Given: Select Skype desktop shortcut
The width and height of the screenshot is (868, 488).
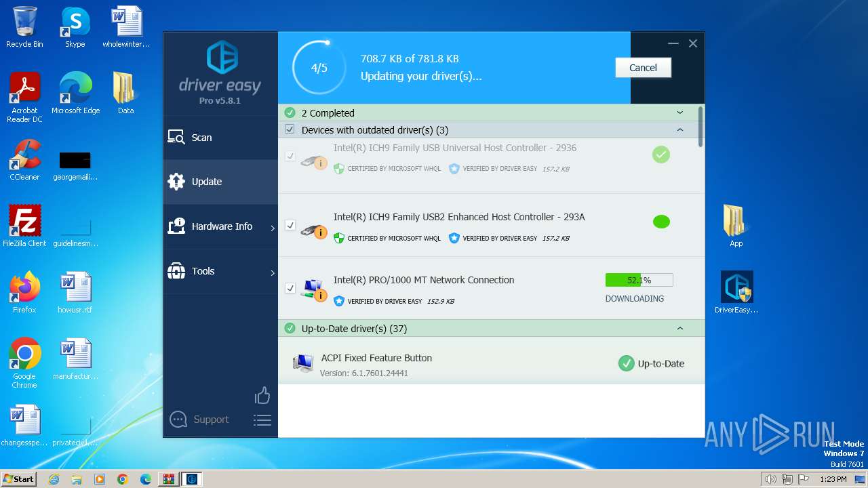Looking at the screenshot, I should click(75, 27).
